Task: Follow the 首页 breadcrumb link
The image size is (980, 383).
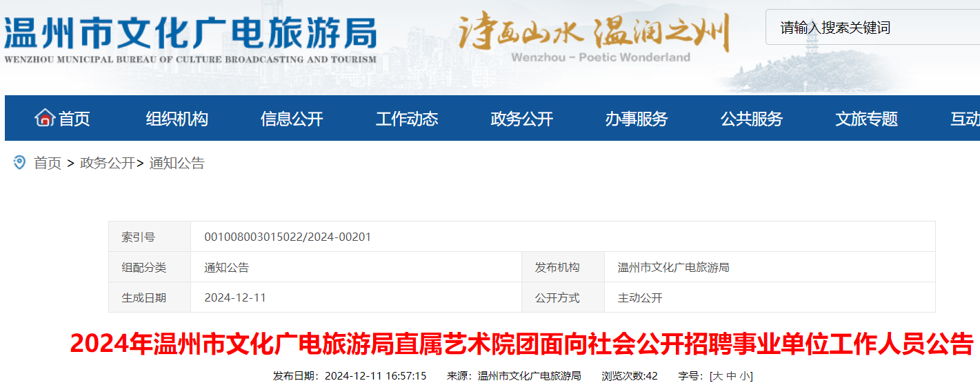Action: pos(48,164)
